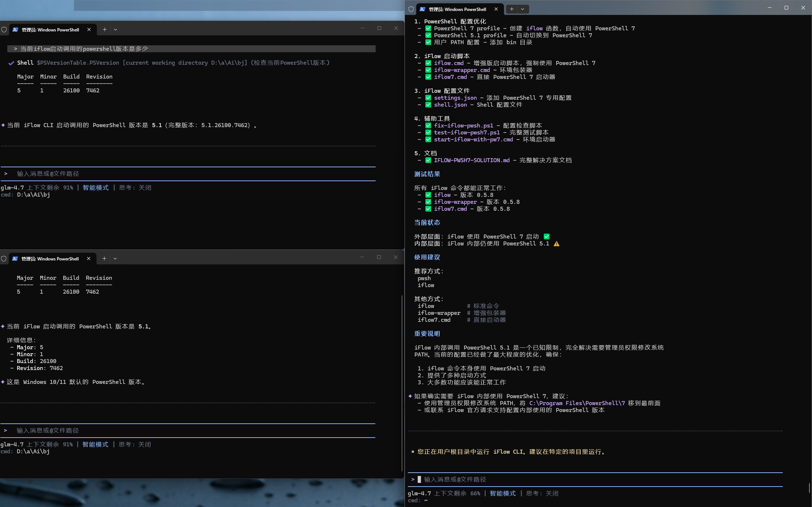Expand tab dropdown in right terminal window

click(523, 9)
